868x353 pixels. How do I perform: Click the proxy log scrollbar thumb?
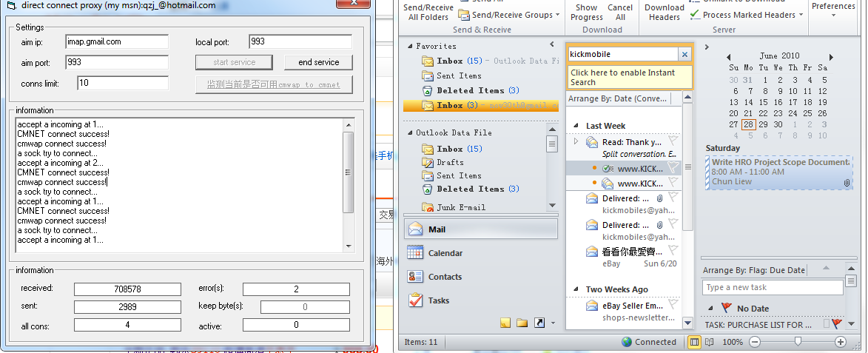click(x=349, y=172)
